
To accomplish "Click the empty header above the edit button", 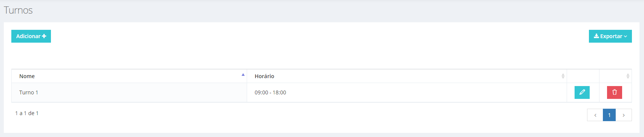I will click(583, 76).
